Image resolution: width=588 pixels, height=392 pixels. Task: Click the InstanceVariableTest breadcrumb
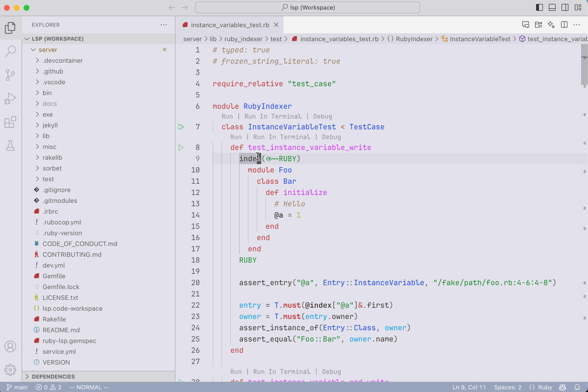[x=476, y=39]
